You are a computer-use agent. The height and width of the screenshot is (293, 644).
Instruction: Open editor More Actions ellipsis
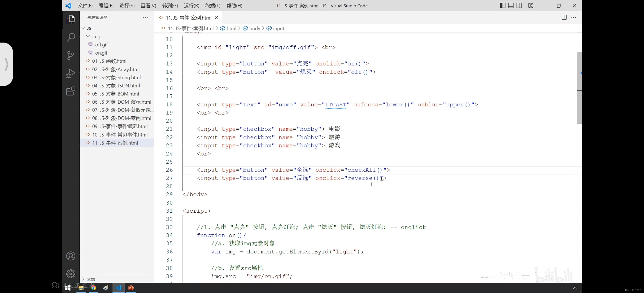click(574, 17)
